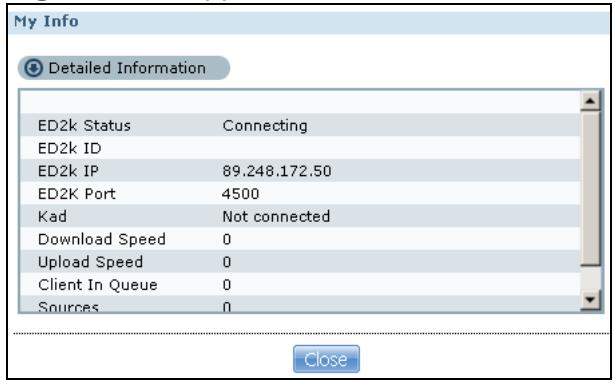This screenshot has height=385, width=615.
Task: Click the scrollbar up arrow
Action: tap(590, 101)
